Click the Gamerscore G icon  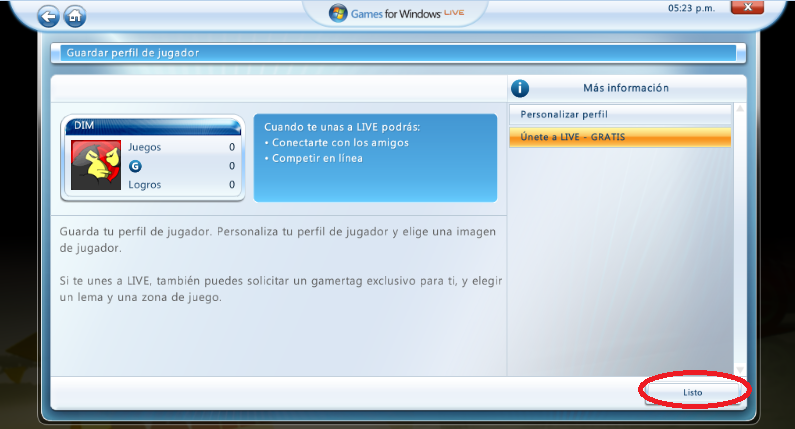coord(135,166)
